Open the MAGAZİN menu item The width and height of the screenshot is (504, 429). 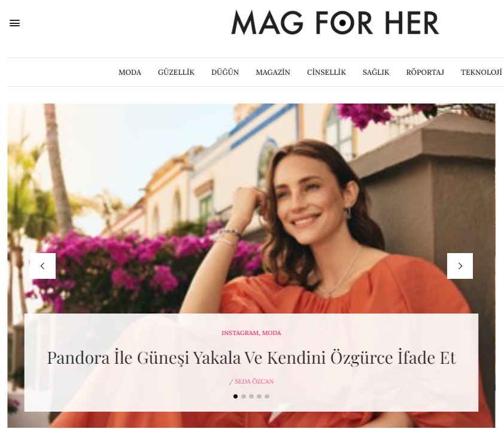tap(273, 72)
